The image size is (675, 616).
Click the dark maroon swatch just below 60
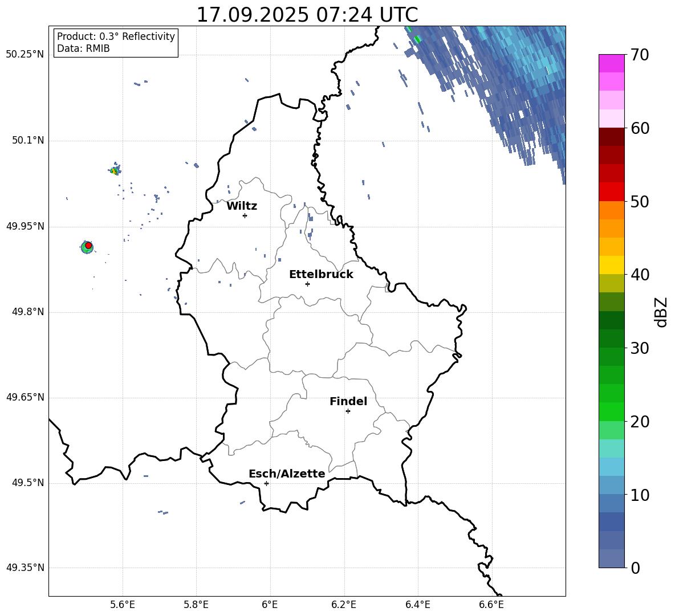click(611, 137)
